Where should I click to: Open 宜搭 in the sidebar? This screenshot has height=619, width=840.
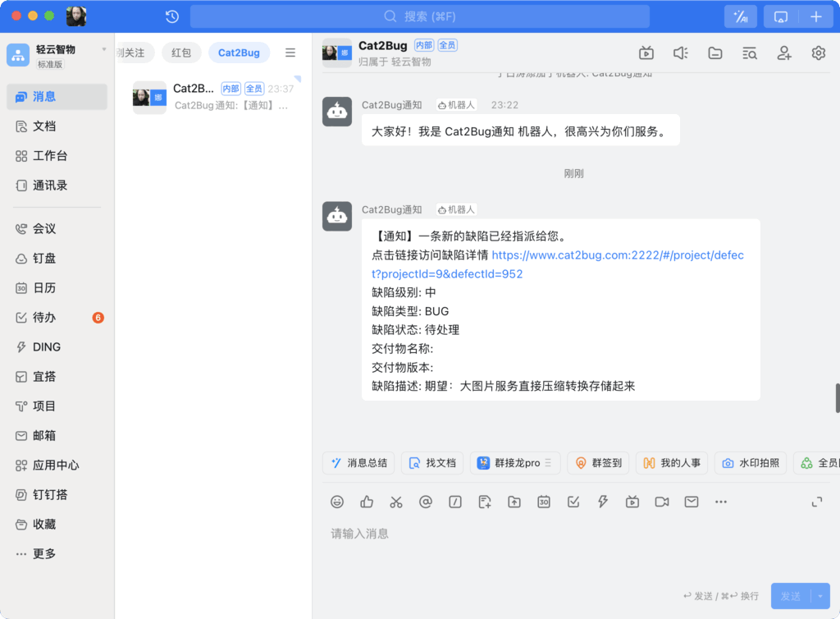click(x=57, y=376)
